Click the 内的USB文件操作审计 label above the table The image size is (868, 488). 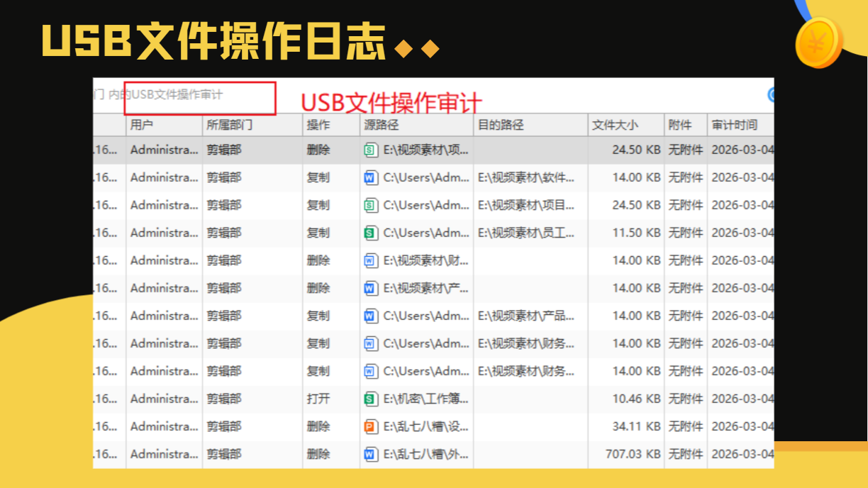[x=165, y=94]
